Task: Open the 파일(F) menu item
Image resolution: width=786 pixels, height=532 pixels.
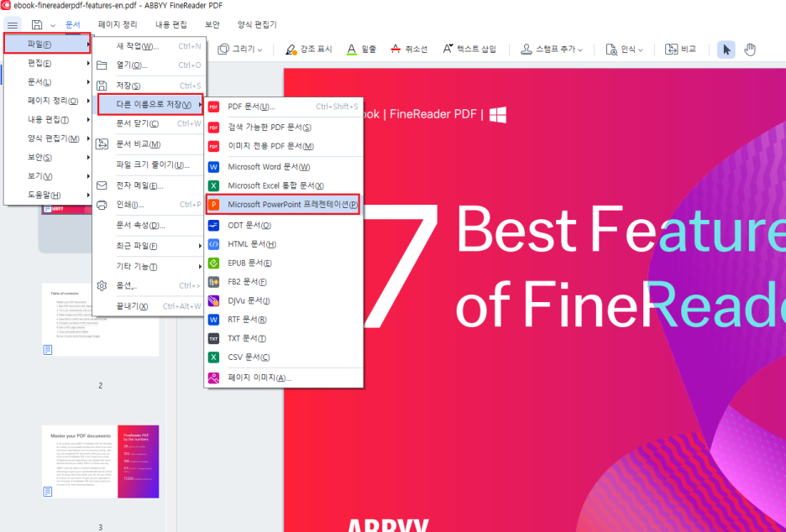Action: [x=47, y=44]
